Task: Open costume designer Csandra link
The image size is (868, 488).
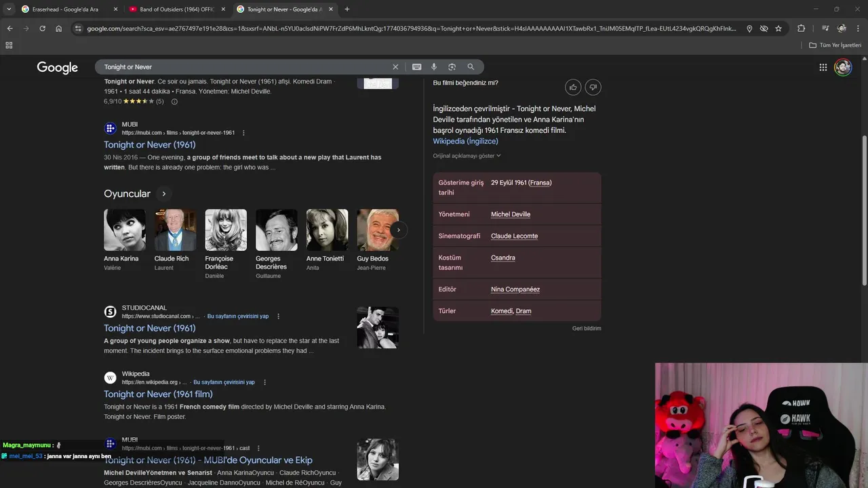Action: coord(503,258)
